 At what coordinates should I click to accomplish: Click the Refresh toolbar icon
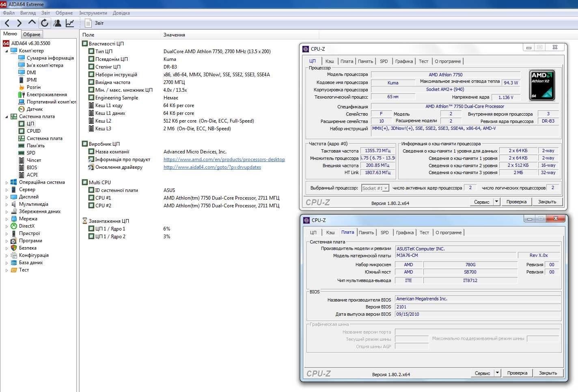click(x=45, y=23)
